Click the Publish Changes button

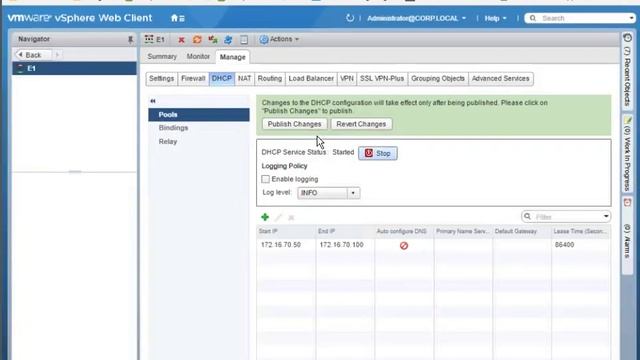tap(294, 124)
